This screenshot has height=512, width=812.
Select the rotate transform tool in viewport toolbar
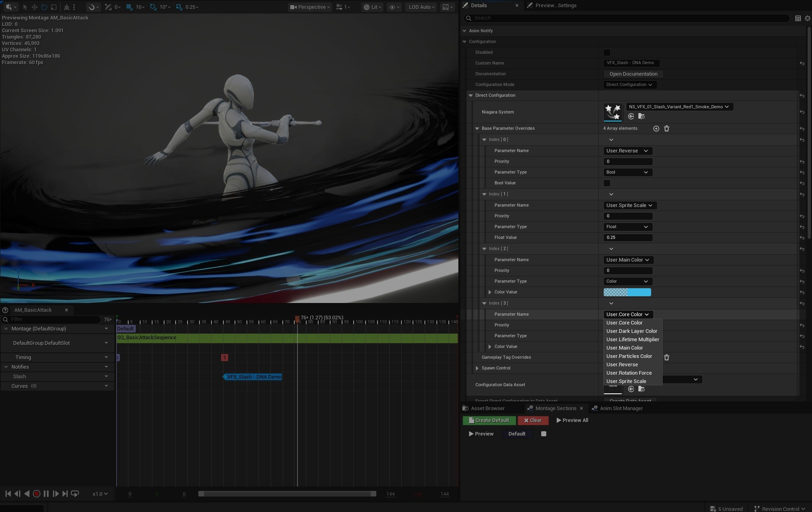(x=44, y=7)
